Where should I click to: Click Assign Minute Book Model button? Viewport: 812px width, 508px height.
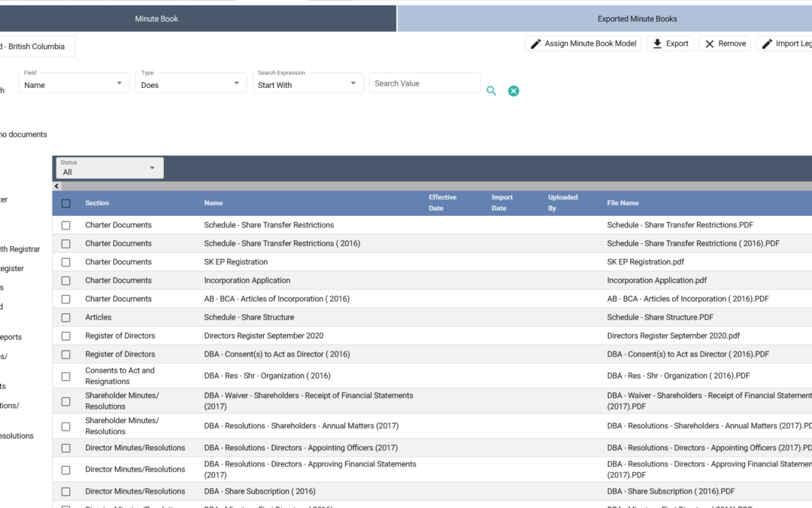[x=583, y=44]
